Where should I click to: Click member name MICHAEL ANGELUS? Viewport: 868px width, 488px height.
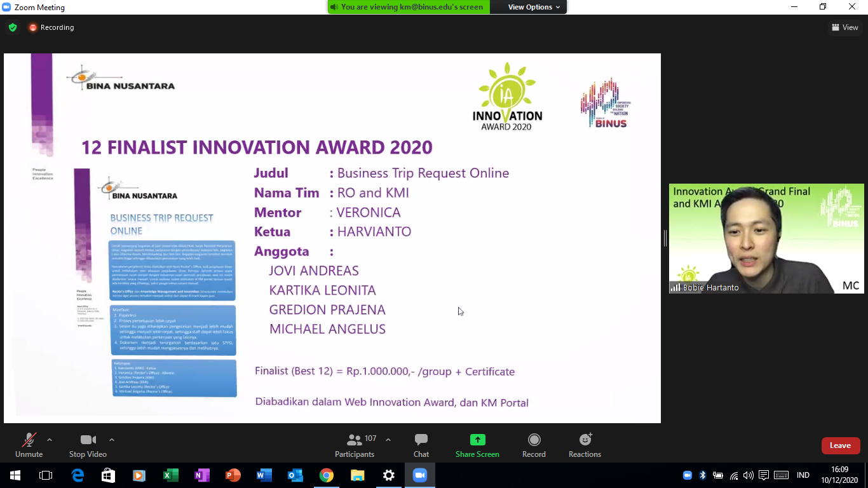point(327,329)
